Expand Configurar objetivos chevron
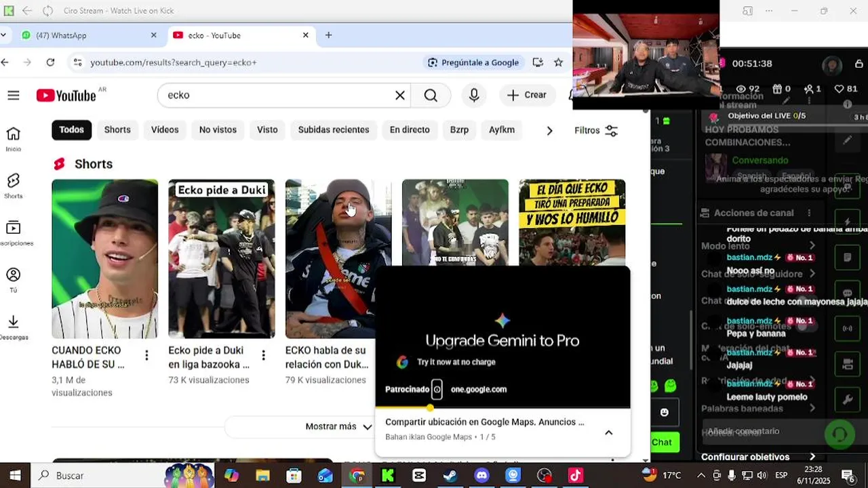This screenshot has width=868, height=488. 812,457
